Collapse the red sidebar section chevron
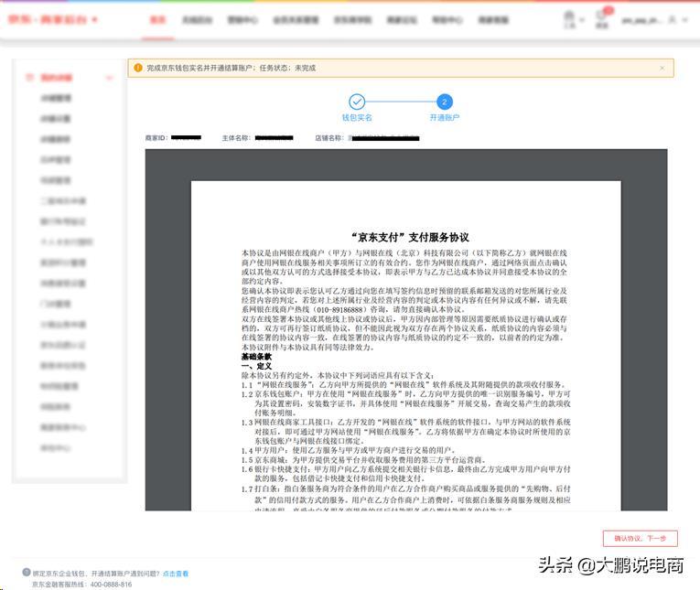 coord(110,78)
